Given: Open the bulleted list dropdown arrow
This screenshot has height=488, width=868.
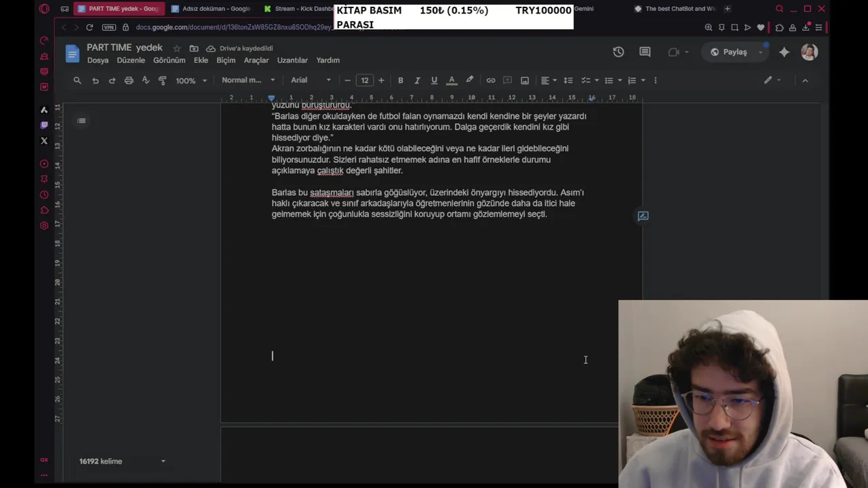Looking at the screenshot, I should (620, 80).
